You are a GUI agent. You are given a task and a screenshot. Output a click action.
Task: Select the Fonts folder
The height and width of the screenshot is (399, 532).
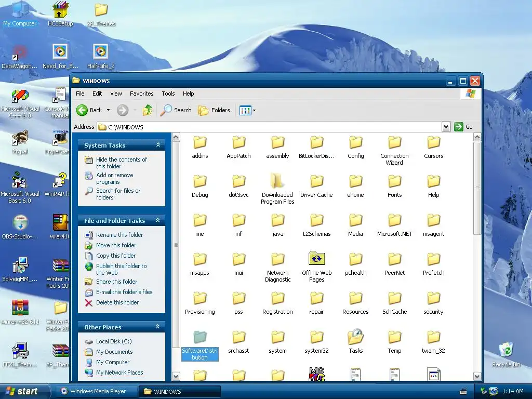point(395,186)
